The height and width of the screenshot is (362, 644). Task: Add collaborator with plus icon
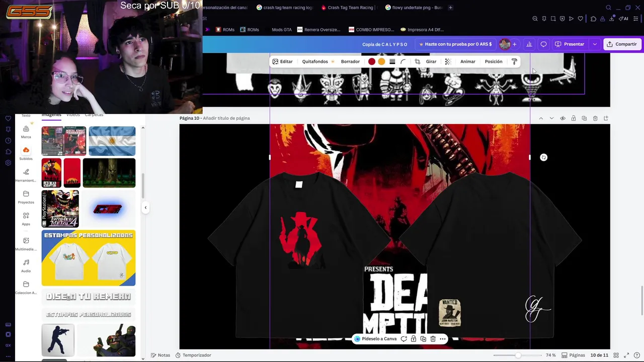[x=514, y=44]
